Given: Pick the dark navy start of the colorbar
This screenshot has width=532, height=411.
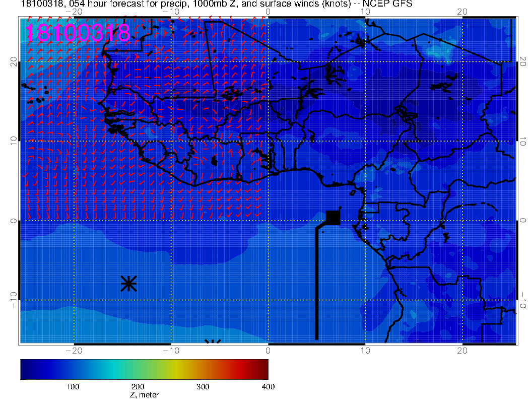Looking at the screenshot, I should coord(26,369).
